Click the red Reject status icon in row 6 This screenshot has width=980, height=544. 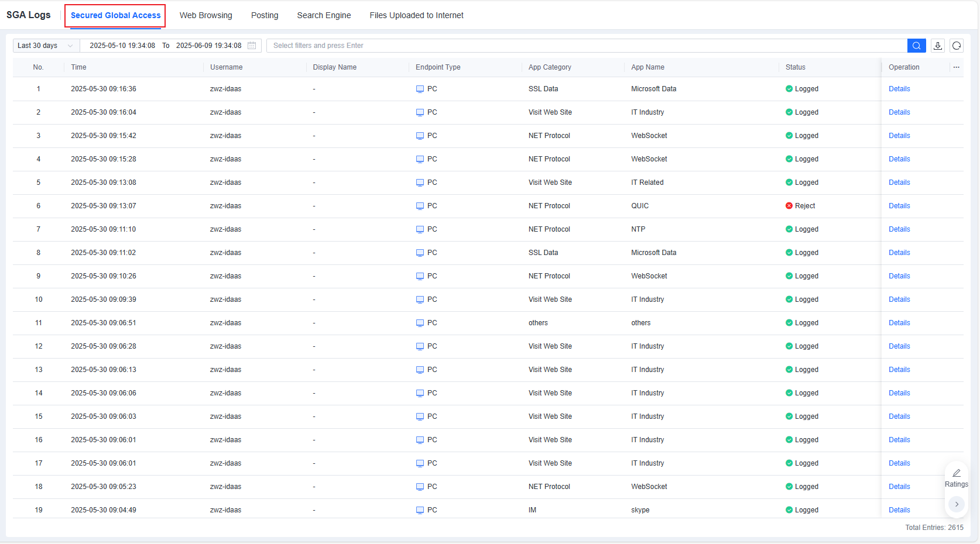click(x=789, y=206)
